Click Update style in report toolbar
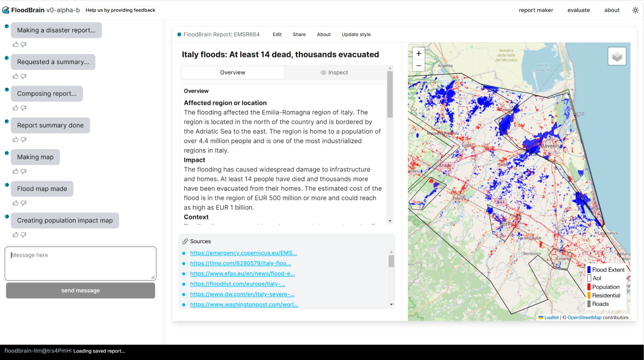 (356, 34)
